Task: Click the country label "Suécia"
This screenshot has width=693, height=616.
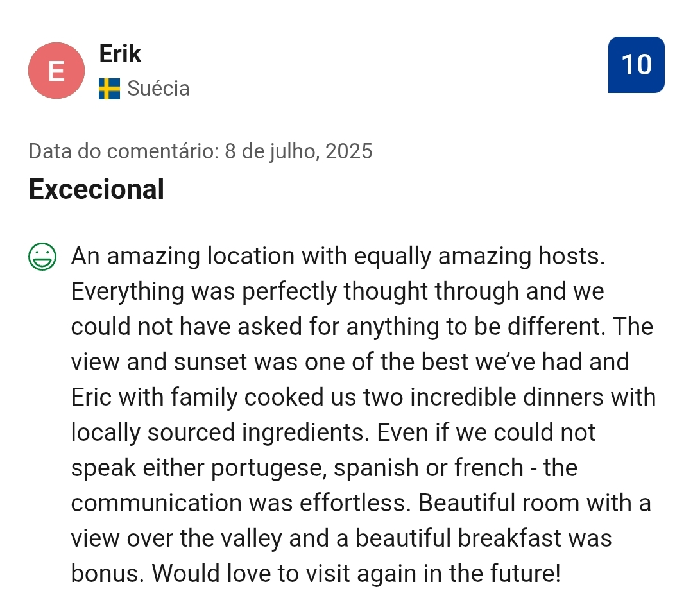Action: coord(158,89)
